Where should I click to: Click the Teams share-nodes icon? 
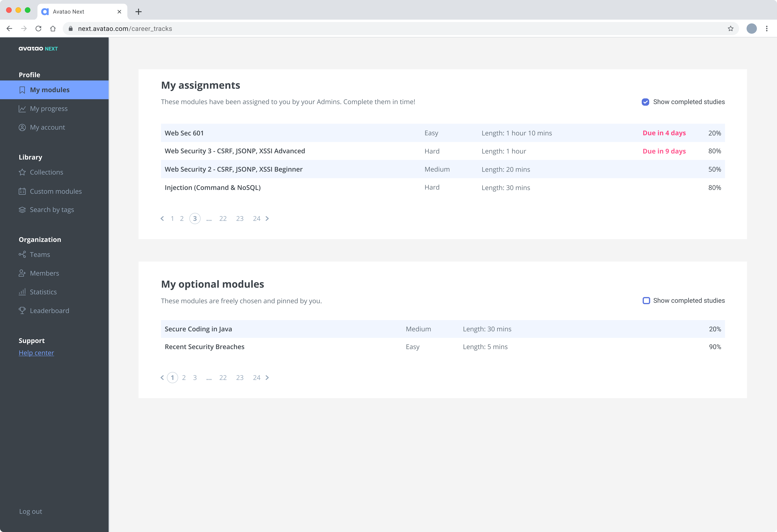click(22, 254)
